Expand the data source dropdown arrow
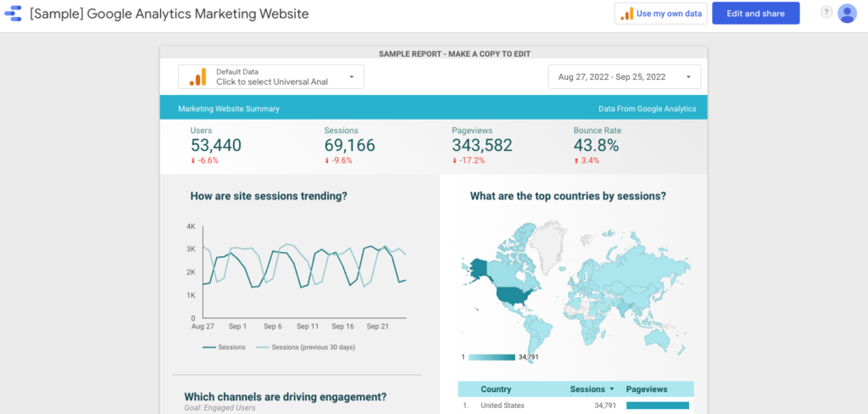The width and height of the screenshot is (868, 414). 352,77
